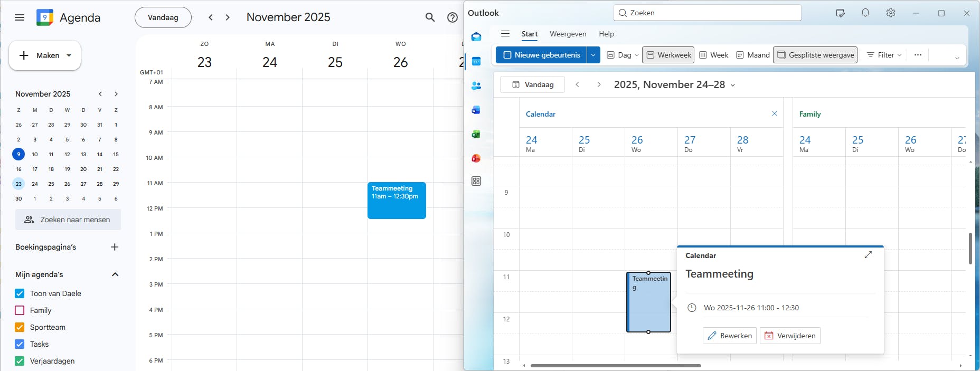Collapse the Mijn agenda's section

(115, 274)
